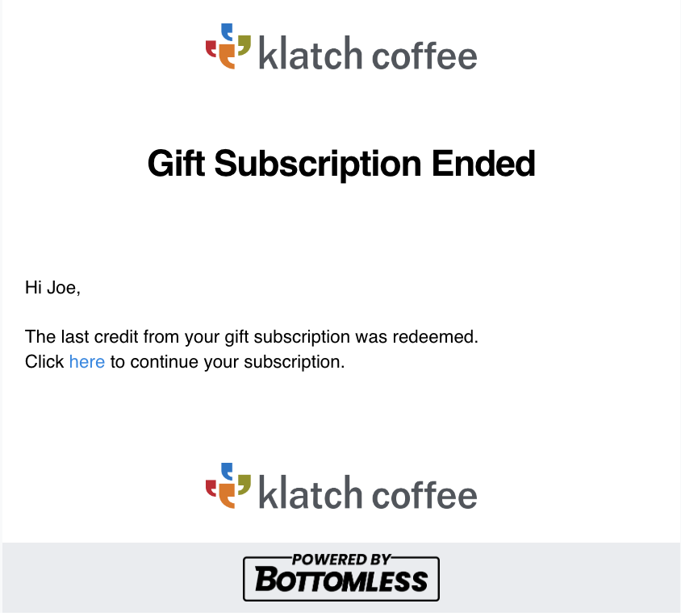Click the blue quote mark in bottom logo
The image size is (681, 616).
(227, 472)
